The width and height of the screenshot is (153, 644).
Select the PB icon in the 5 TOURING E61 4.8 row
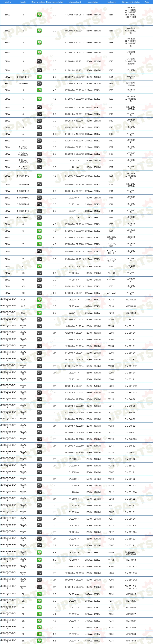(39, 176)
